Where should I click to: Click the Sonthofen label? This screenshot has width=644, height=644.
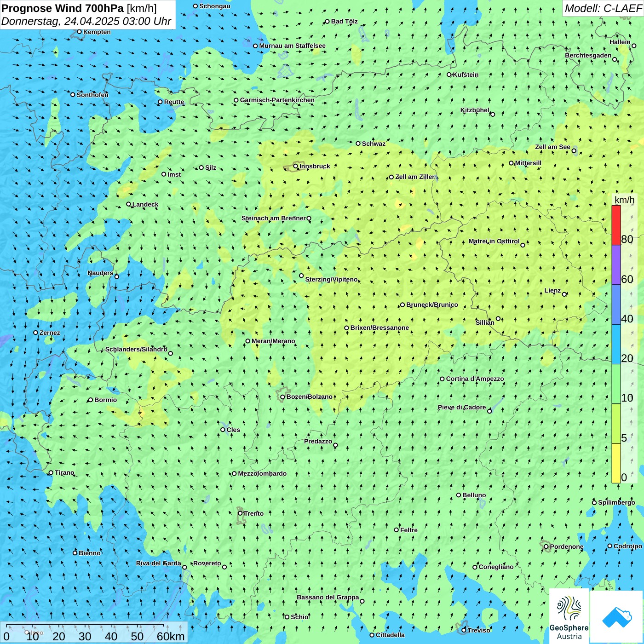[92, 95]
